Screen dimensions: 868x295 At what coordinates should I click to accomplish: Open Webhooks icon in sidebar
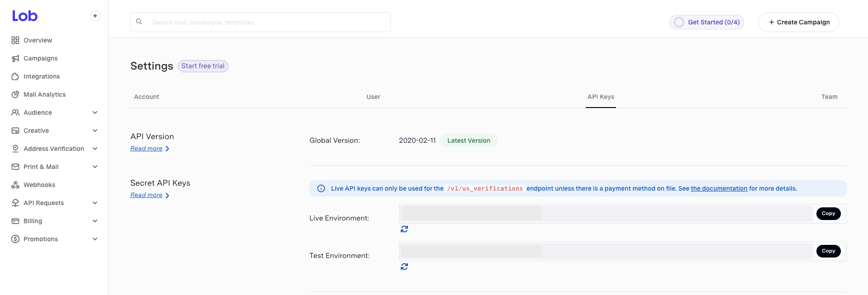click(x=15, y=185)
